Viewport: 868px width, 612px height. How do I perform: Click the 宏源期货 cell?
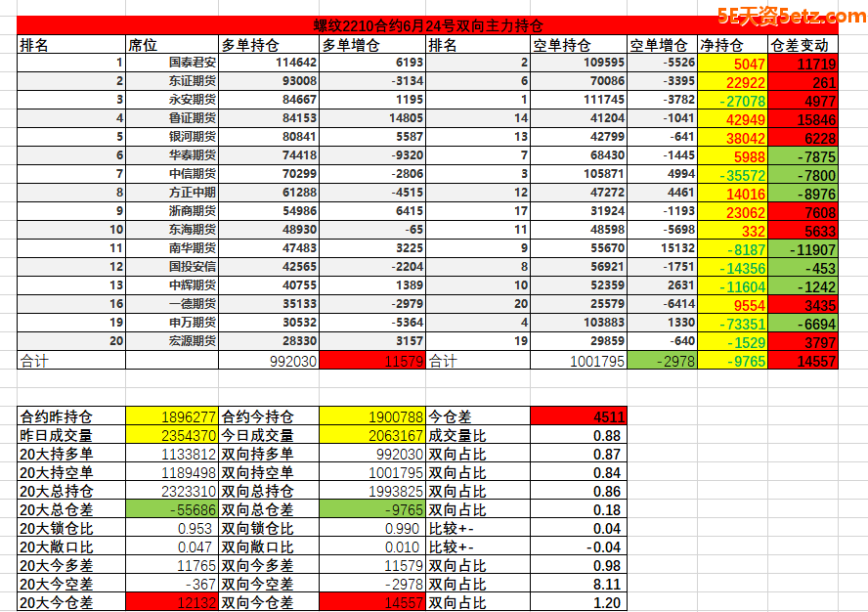(x=172, y=341)
